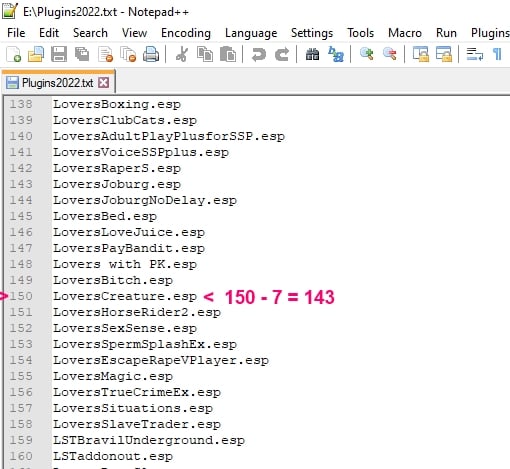
Task: Open the Search menu
Action: coord(90,33)
